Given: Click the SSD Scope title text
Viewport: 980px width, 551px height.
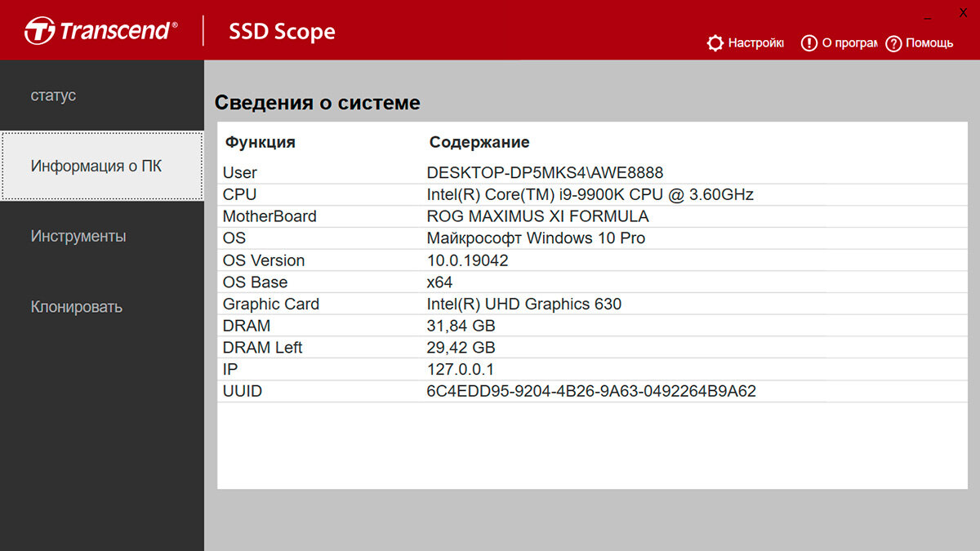Looking at the screenshot, I should pyautogui.click(x=282, y=32).
